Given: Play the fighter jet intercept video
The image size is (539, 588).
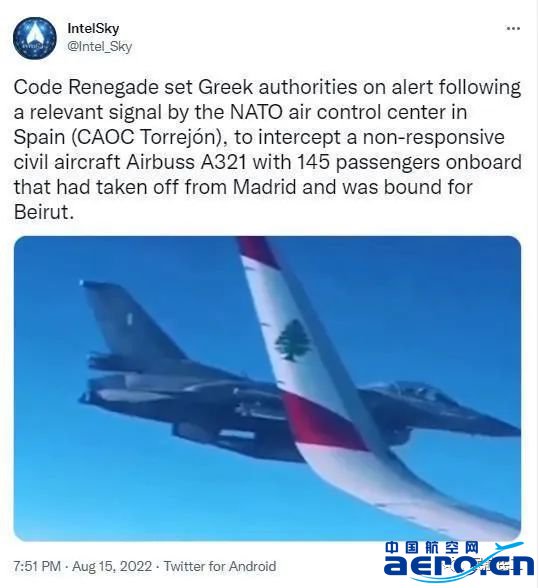Looking at the screenshot, I should tap(267, 388).
